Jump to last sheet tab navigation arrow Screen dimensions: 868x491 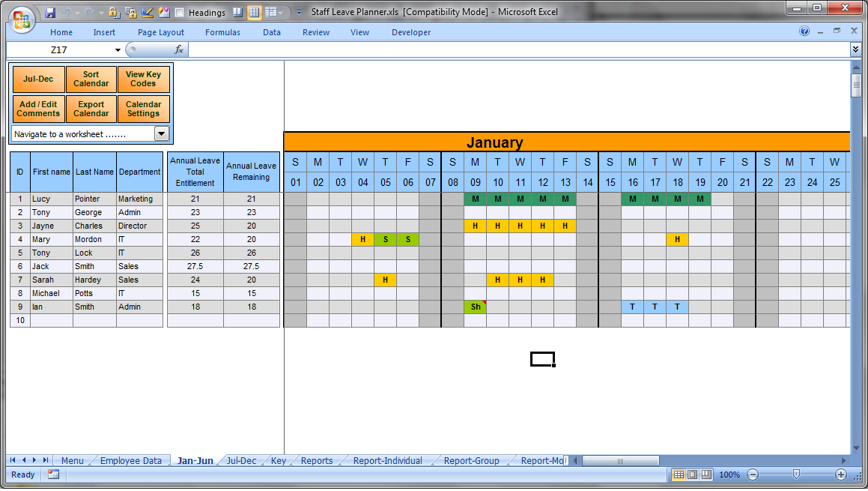46,460
